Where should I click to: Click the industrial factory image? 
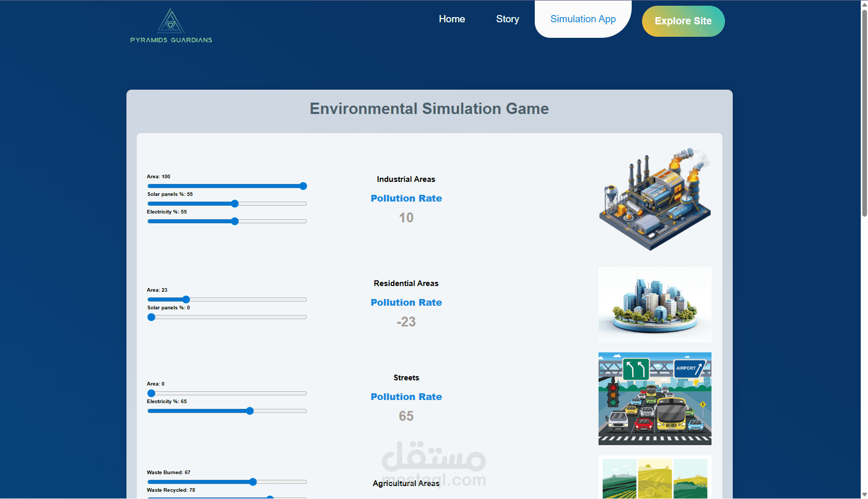coord(655,199)
